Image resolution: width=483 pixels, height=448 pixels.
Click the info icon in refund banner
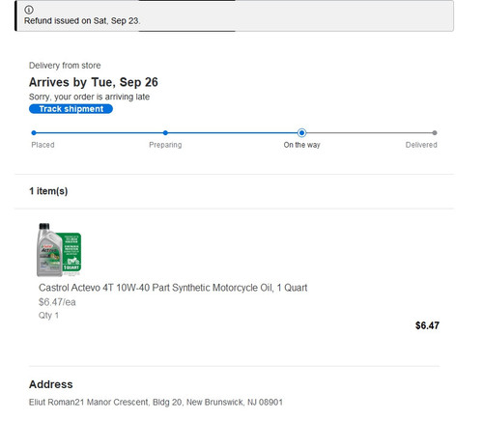coord(29,10)
